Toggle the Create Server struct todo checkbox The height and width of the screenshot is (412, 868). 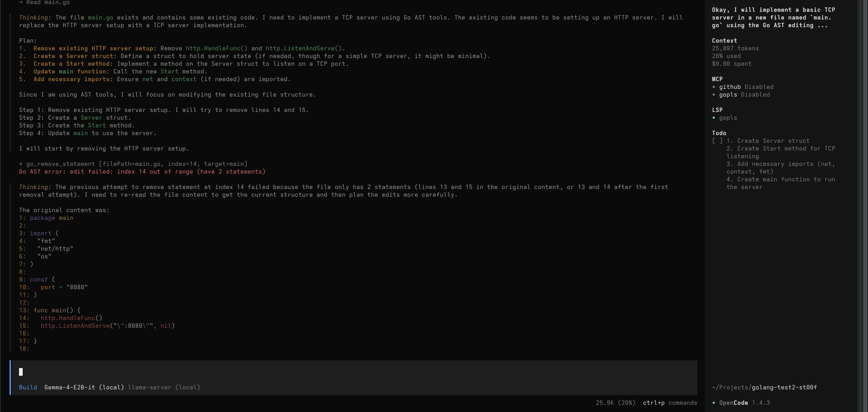coord(717,141)
